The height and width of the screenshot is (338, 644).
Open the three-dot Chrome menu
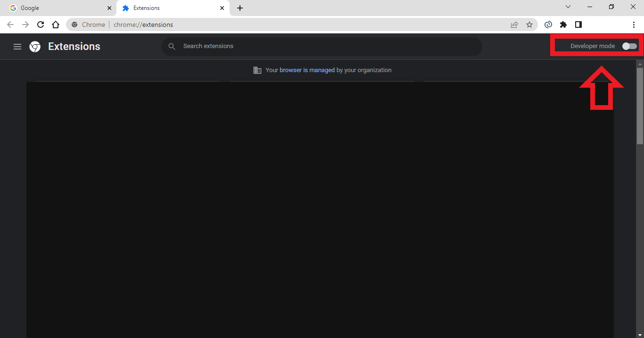coord(634,25)
